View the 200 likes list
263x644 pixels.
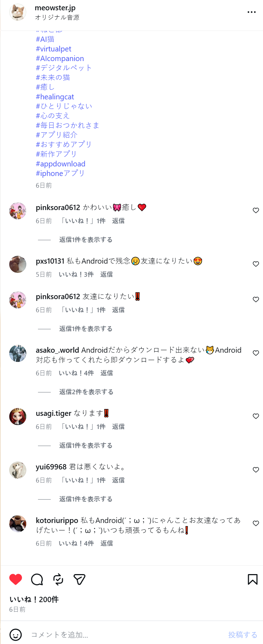click(34, 599)
